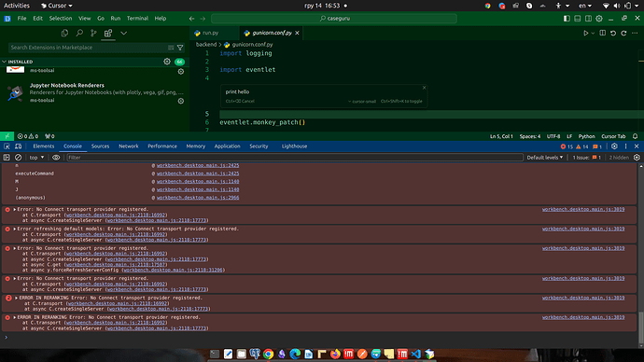Expand the Error refreshing default models entry

[15, 229]
